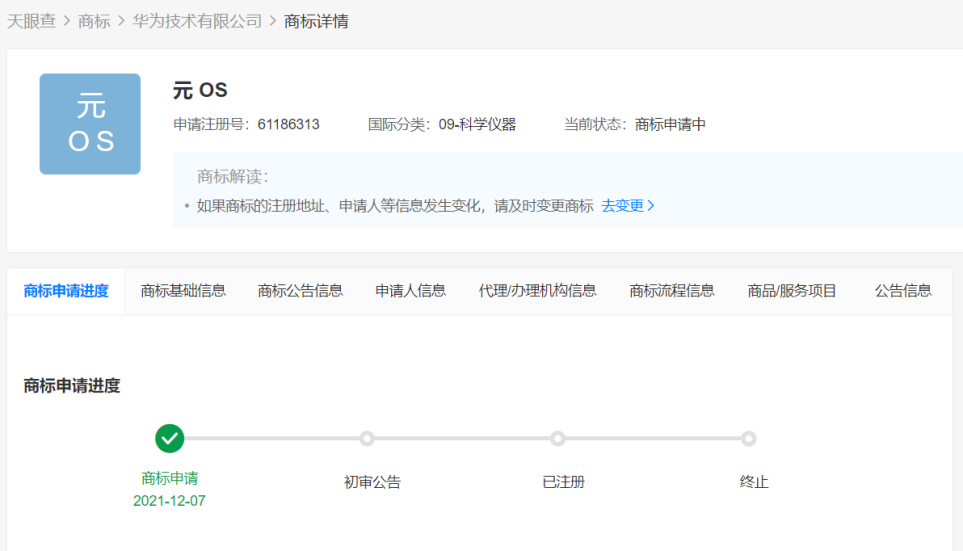
Task: Select 代理/办理机构信息 tab
Action: [x=537, y=291]
